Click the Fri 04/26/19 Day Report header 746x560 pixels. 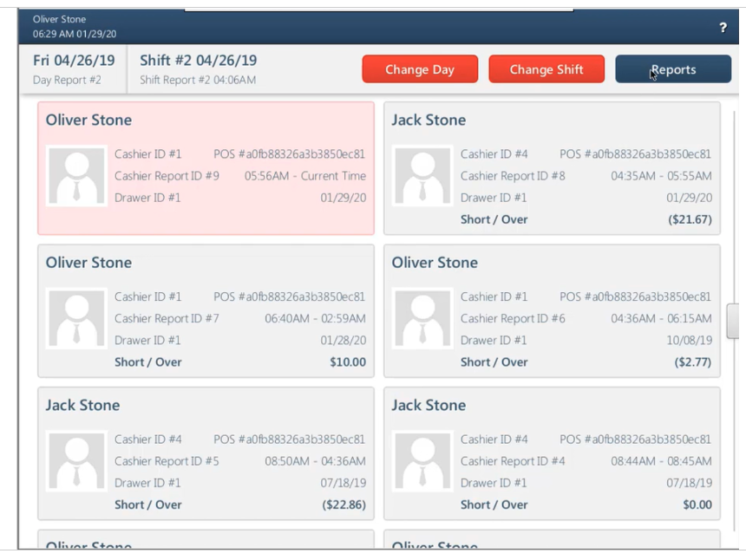click(x=73, y=68)
